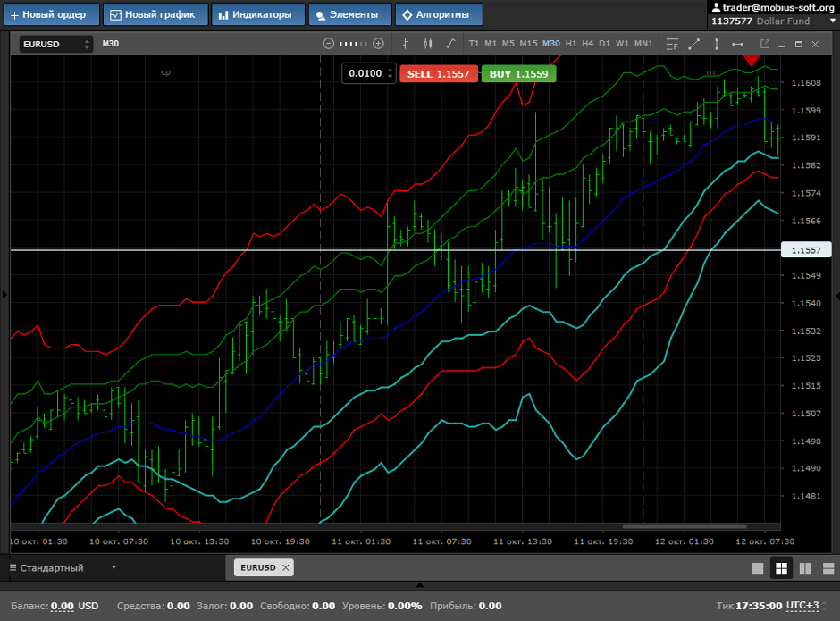Image resolution: width=840 pixels, height=621 pixels.
Task: Open the Индикаторы menu
Action: [x=258, y=14]
